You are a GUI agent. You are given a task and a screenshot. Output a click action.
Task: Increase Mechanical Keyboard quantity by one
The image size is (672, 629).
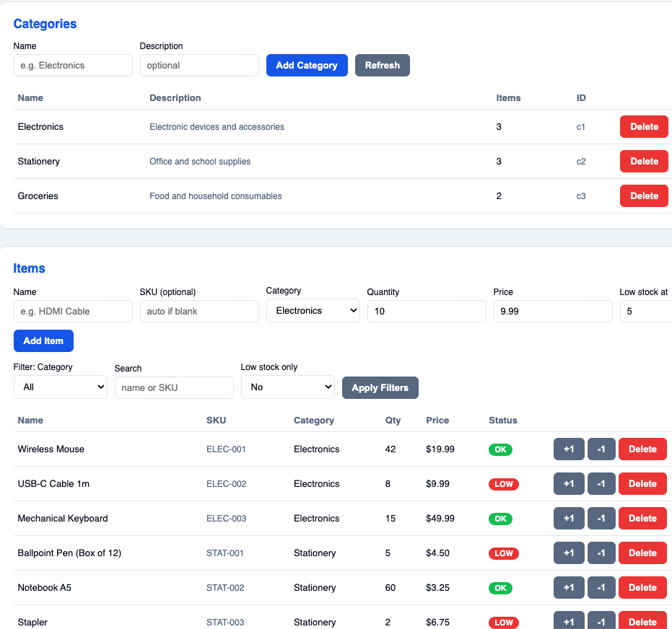(x=569, y=519)
